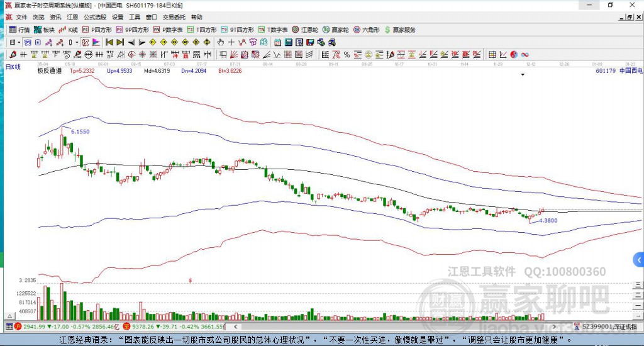Click the status bar scroll left arrow
This screenshot has width=644, height=346.
(235, 326)
